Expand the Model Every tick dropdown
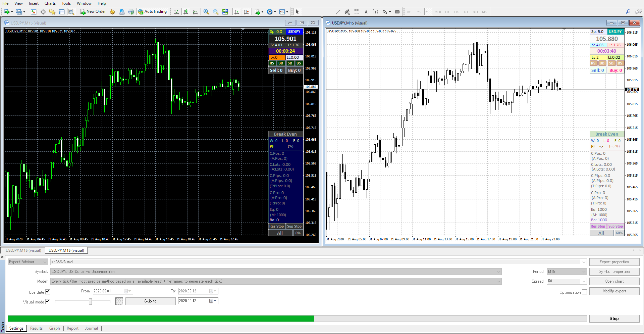Viewport: 644px width, 334px height. [499, 281]
